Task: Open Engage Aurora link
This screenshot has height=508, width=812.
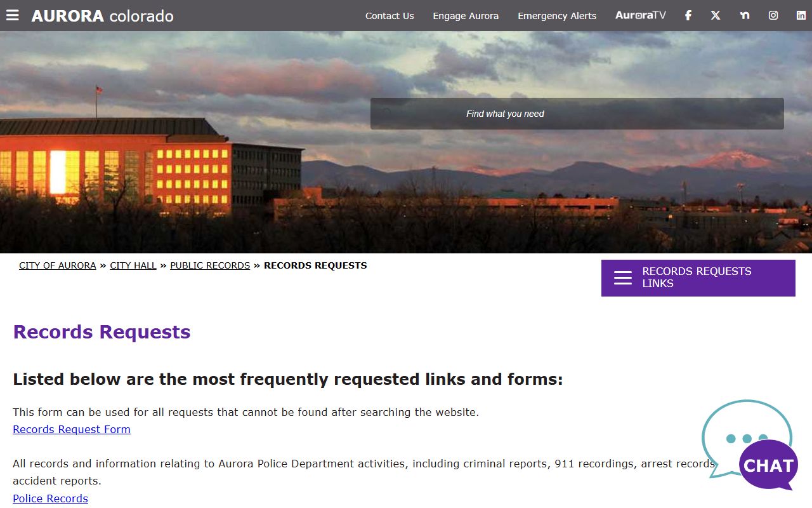Action: (x=466, y=16)
